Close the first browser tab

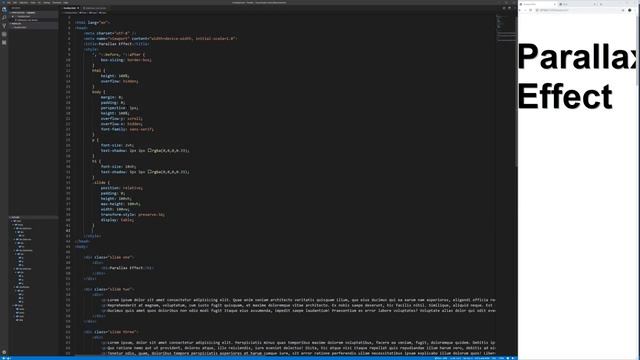tap(554, 4)
